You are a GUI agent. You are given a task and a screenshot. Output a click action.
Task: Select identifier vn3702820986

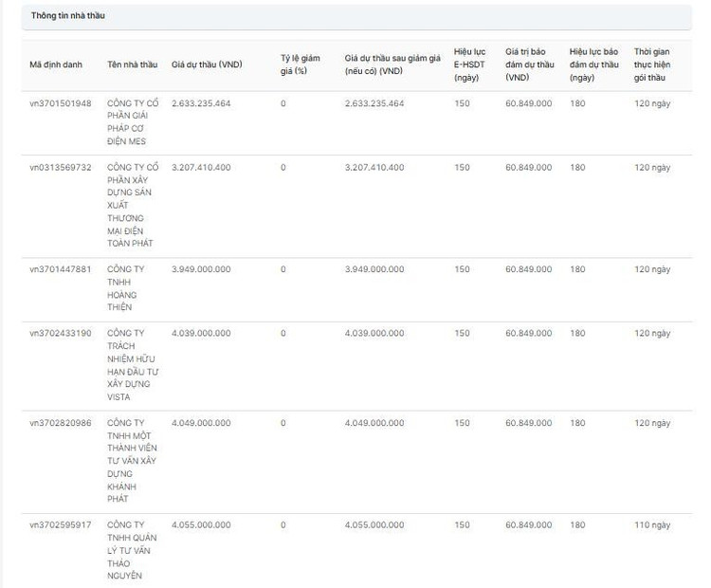pos(61,423)
